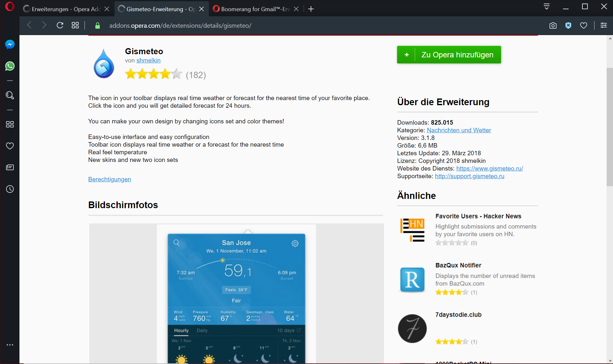Expand sidebar three-dots setup menu
Screen dimensions: 613x364
point(10,345)
